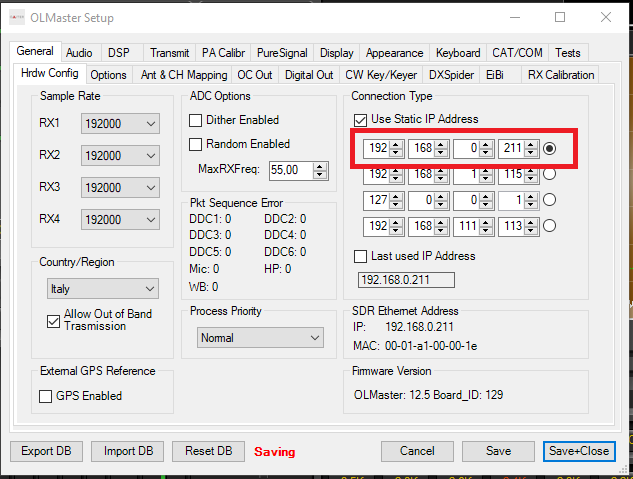Viewport: 633px width, 479px height.
Task: Switch to the CAT/COM tab
Action: 517,53
